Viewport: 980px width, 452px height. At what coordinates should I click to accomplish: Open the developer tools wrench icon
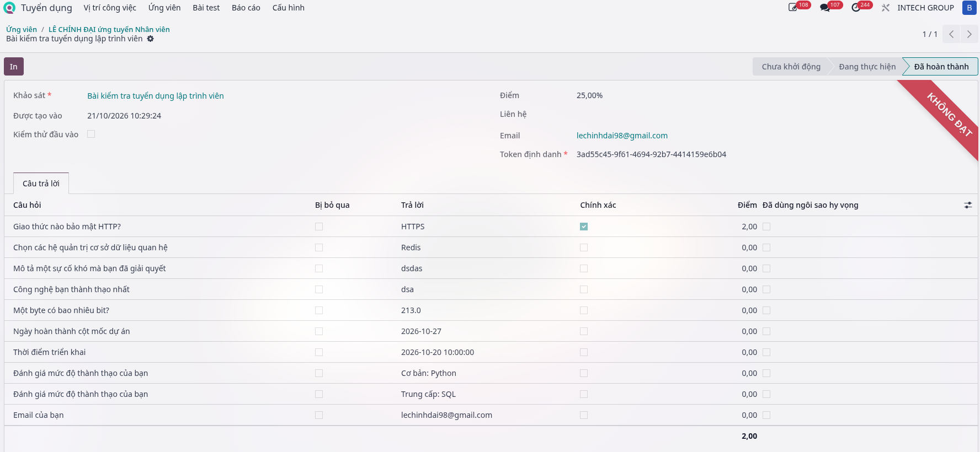[x=886, y=8]
